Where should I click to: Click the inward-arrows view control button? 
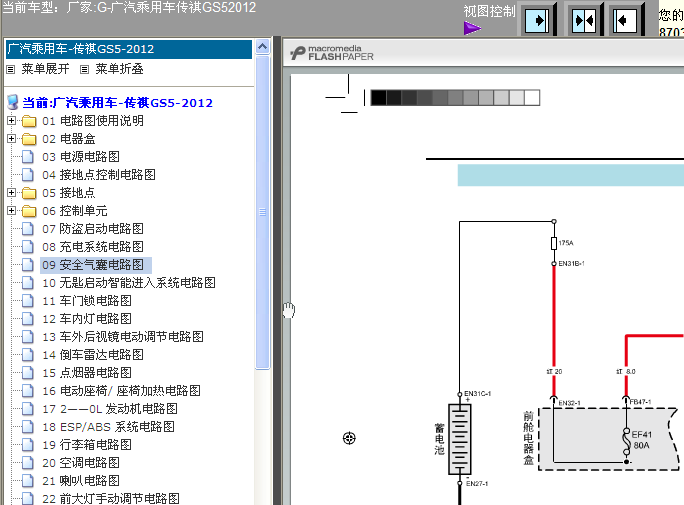coord(584,20)
